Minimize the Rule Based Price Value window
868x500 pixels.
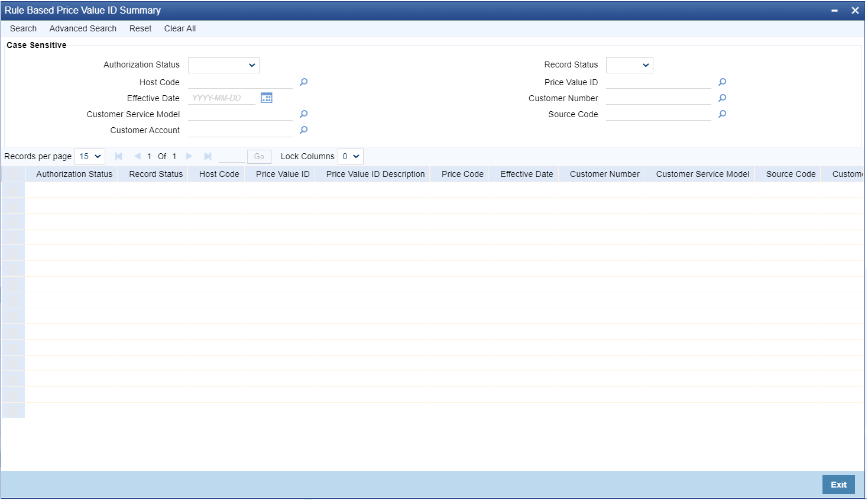coord(834,11)
